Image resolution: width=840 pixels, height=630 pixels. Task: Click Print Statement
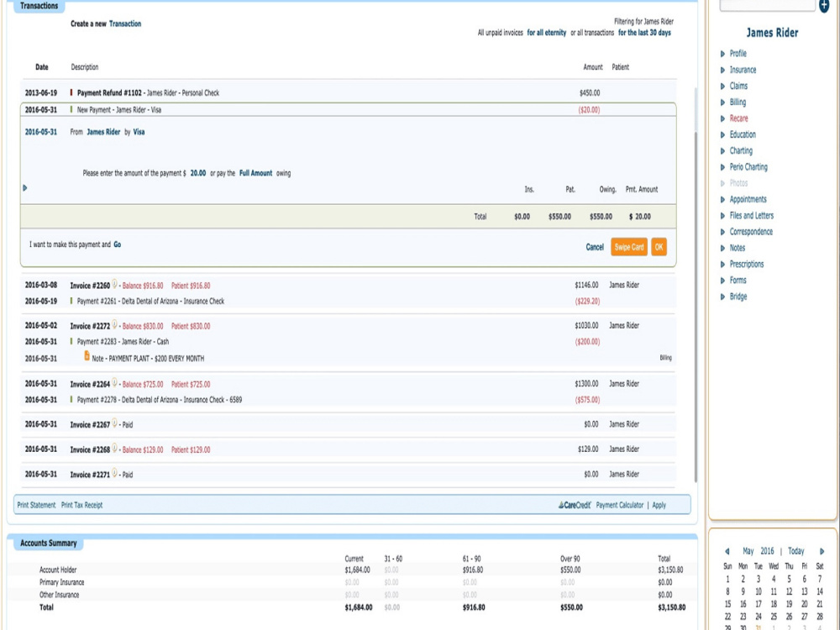point(36,505)
